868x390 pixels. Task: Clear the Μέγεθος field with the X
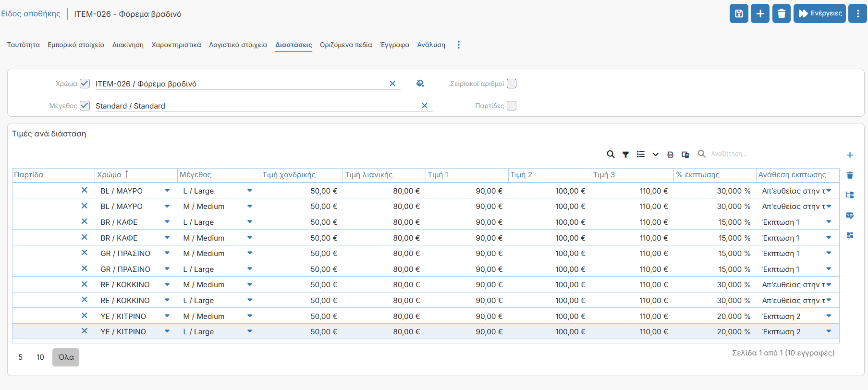[x=425, y=106]
